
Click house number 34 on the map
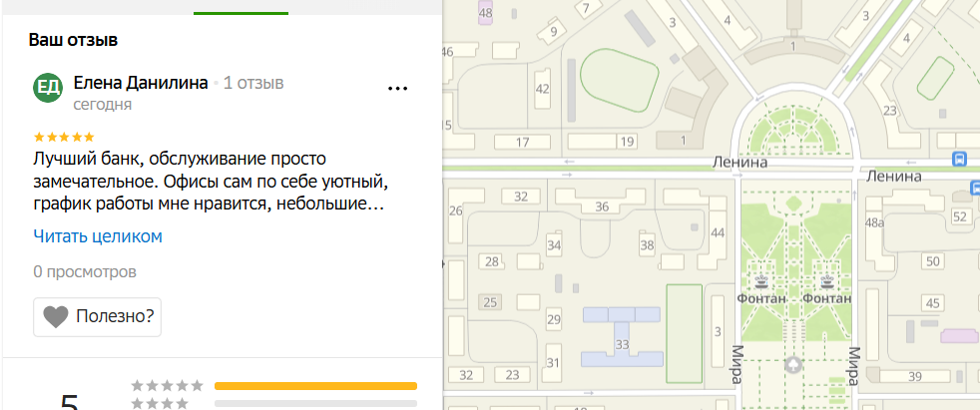pyautogui.click(x=554, y=245)
